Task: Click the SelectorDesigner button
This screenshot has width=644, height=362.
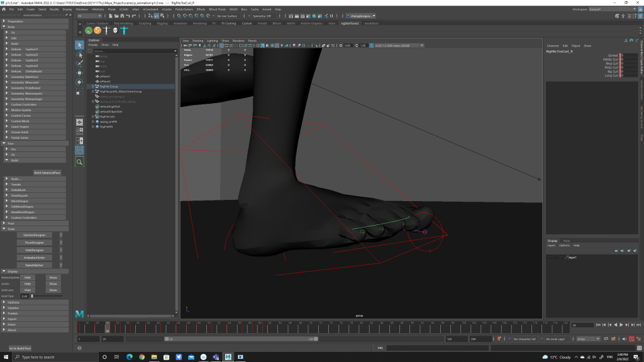Action: pyautogui.click(x=35, y=235)
